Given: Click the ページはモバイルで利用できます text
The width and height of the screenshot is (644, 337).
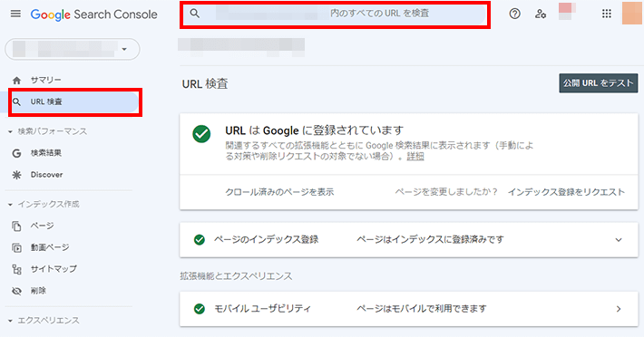Looking at the screenshot, I should pos(422,308).
